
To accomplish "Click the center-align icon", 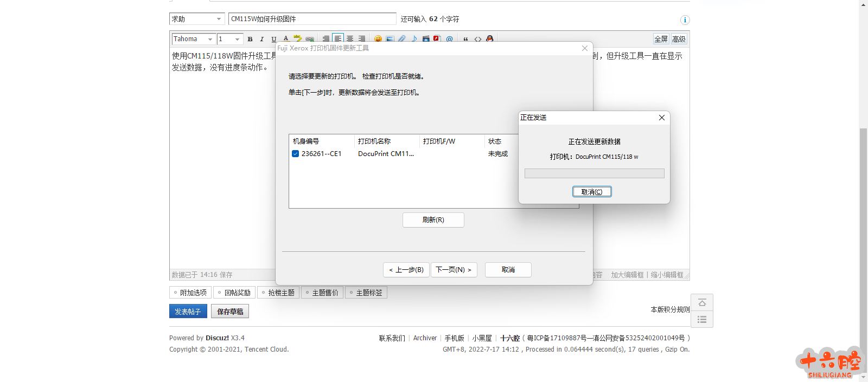I will pos(350,39).
